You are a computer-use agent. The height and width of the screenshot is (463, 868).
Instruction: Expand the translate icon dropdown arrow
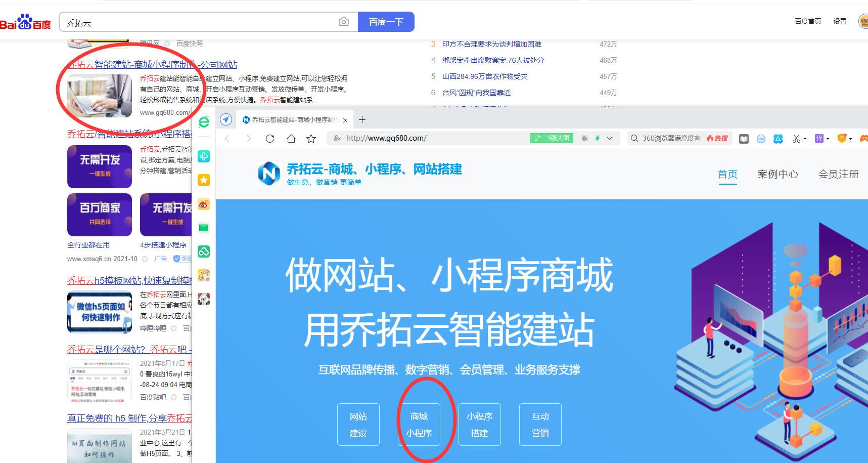point(828,139)
